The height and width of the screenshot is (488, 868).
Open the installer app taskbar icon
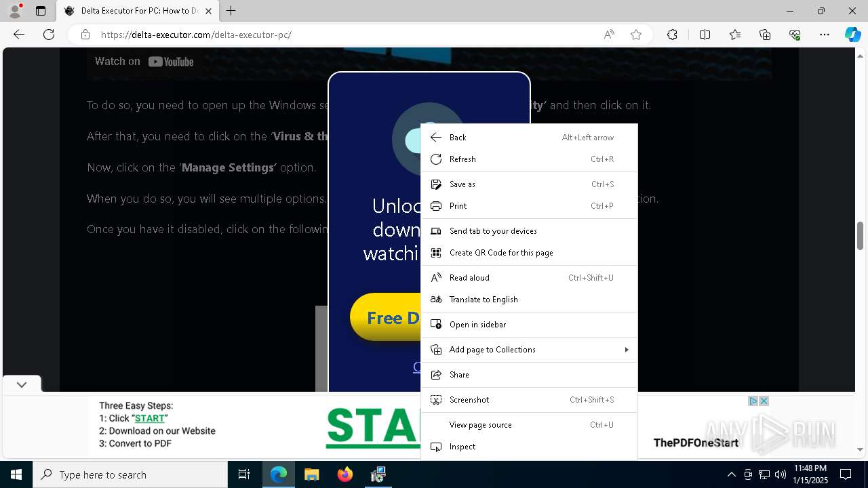[x=378, y=474]
